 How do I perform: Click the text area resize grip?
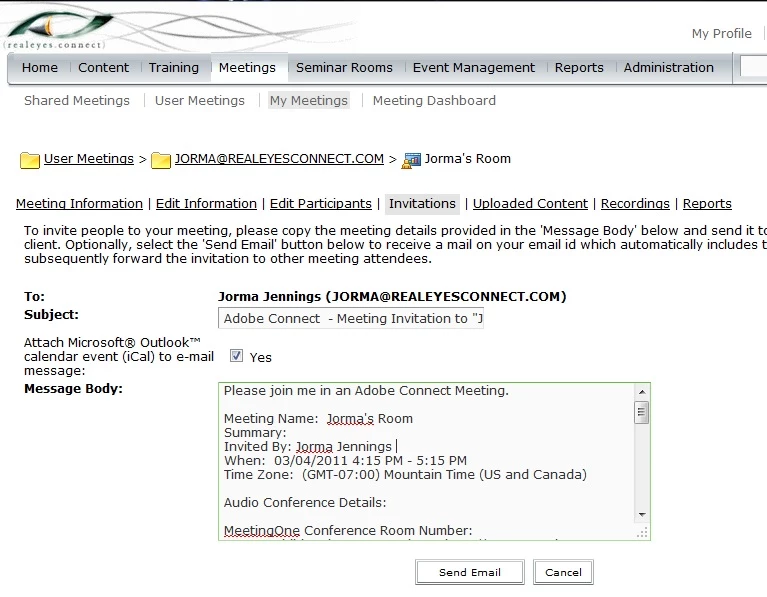tap(642, 532)
